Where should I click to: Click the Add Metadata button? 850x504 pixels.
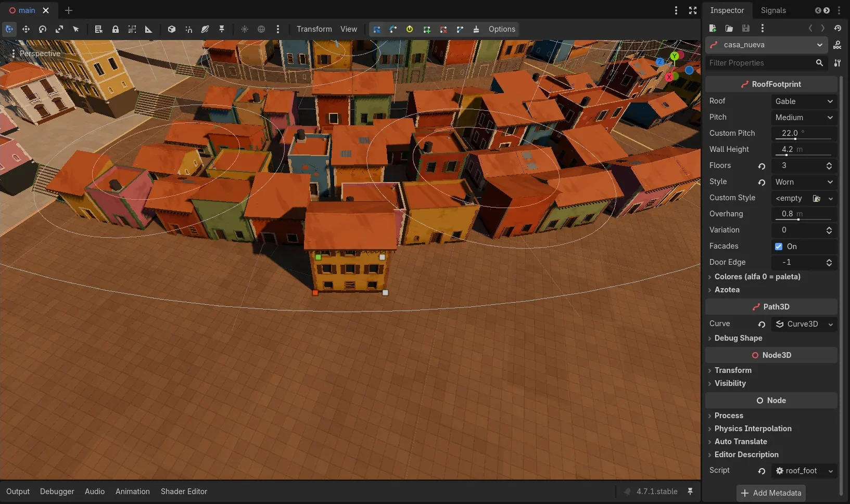(771, 493)
